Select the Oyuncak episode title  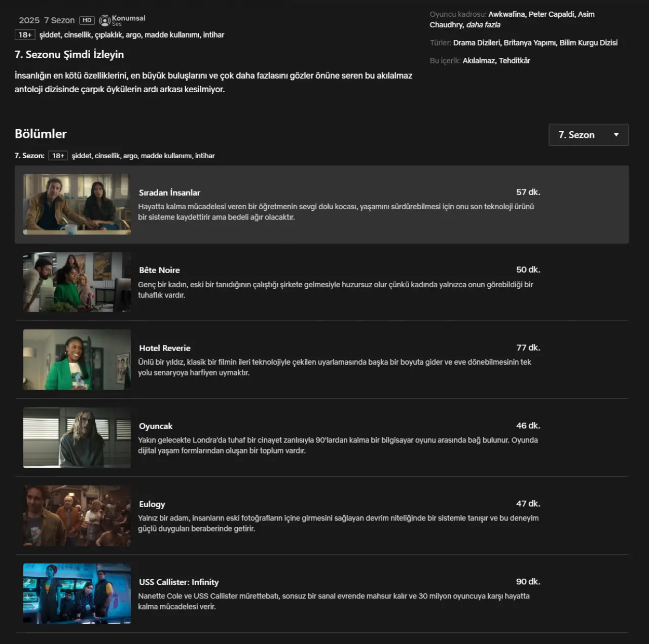[156, 426]
